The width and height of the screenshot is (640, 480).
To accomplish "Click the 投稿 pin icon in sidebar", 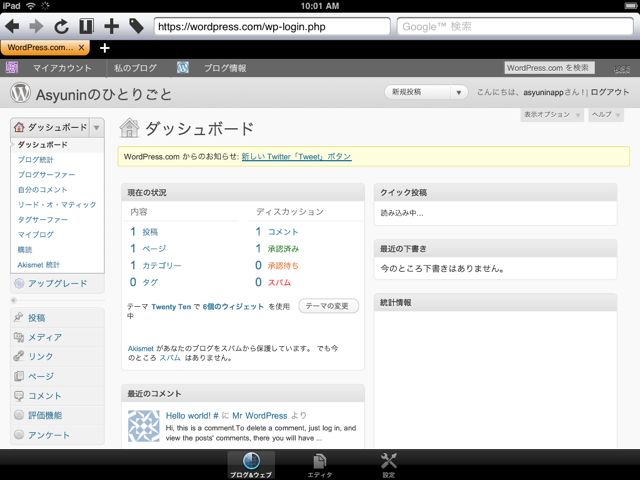I will 18,317.
